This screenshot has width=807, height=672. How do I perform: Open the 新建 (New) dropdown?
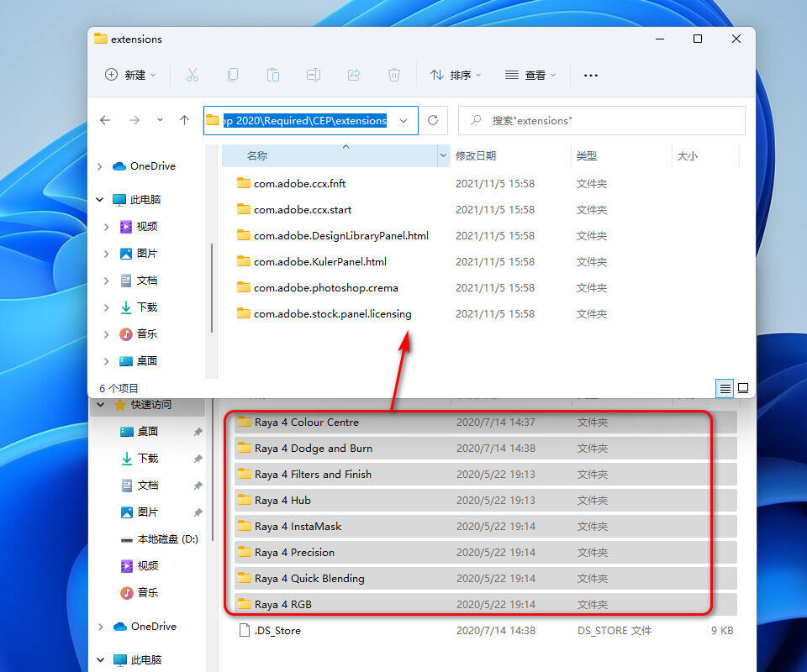point(130,75)
